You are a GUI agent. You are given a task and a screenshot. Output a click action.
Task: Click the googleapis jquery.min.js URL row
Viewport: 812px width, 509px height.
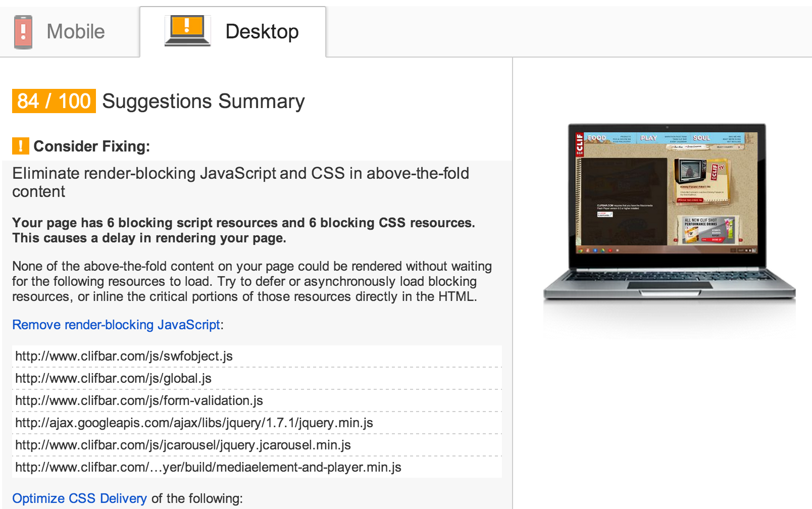pyautogui.click(x=257, y=423)
